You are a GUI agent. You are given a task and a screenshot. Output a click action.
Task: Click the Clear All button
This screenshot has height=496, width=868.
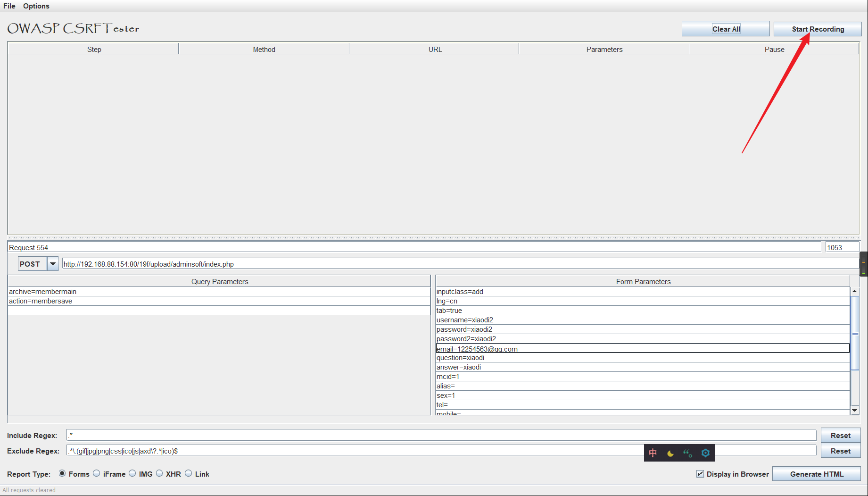tap(725, 29)
